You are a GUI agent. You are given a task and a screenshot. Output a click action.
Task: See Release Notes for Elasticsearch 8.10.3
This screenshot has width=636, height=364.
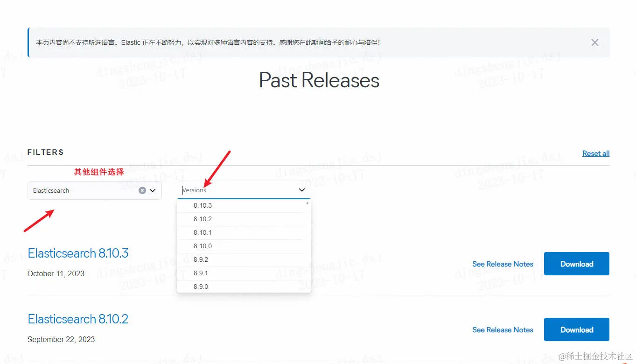503,264
